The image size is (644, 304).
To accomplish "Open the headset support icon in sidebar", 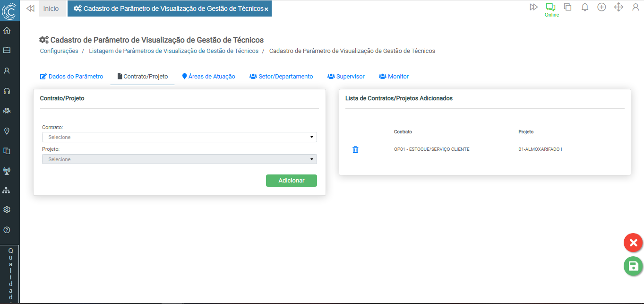I will (7, 91).
